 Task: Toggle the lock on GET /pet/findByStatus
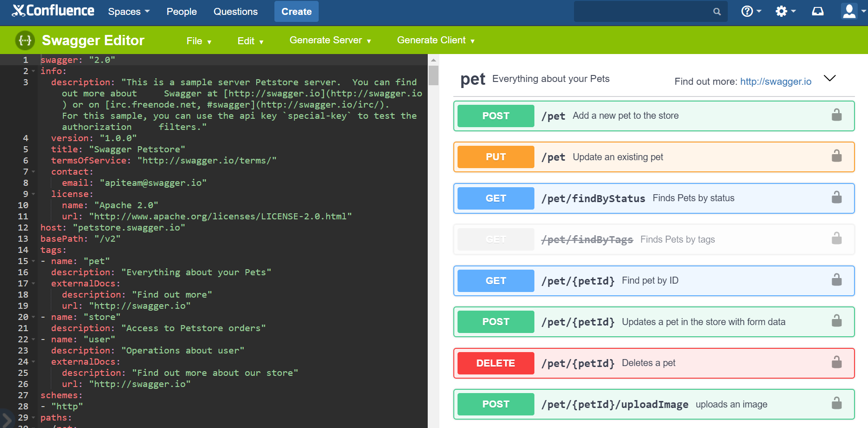click(837, 197)
